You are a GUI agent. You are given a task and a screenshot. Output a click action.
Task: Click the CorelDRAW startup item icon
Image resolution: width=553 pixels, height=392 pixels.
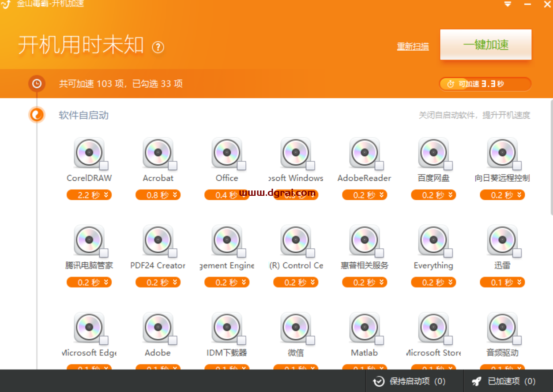89,153
